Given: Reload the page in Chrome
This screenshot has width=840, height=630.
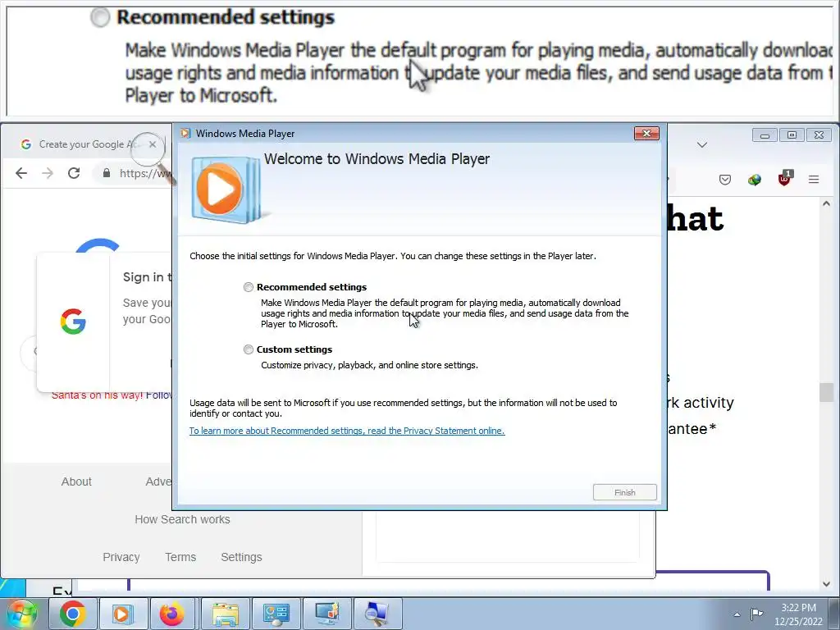Looking at the screenshot, I should coord(74,173).
